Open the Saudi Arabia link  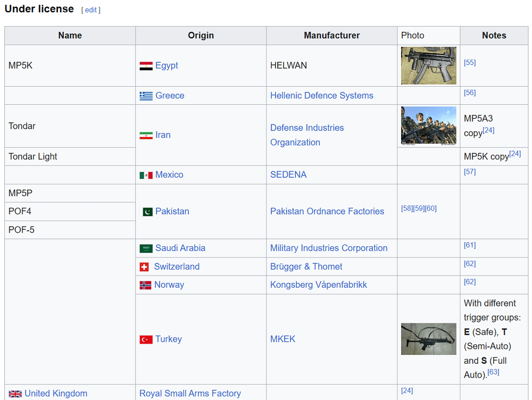click(x=180, y=248)
